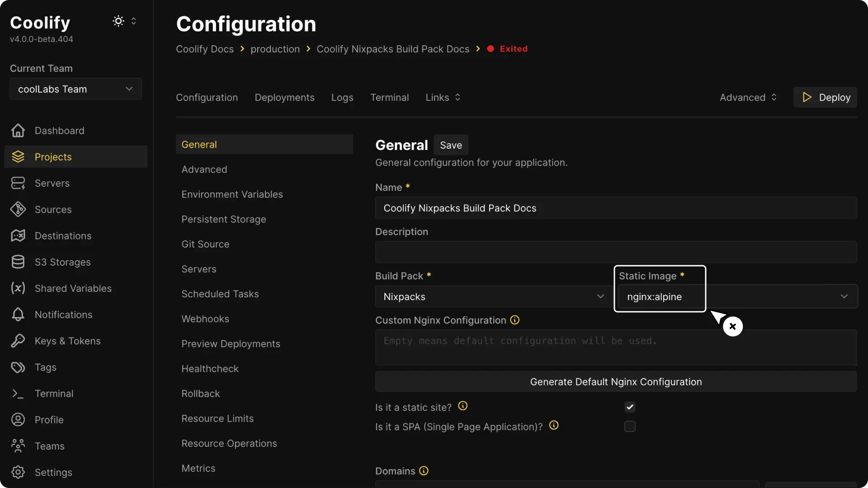The height and width of the screenshot is (488, 868).
Task: Click the Deploy button
Action: [x=825, y=97]
